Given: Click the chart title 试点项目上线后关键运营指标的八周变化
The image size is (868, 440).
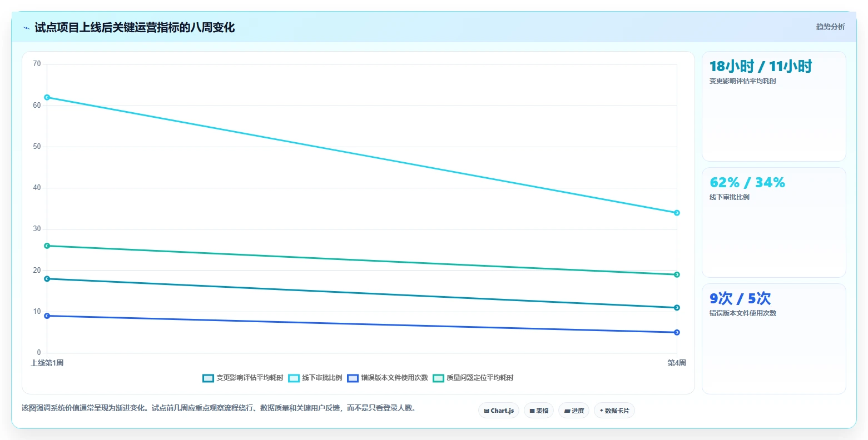Looking at the screenshot, I should click(135, 28).
